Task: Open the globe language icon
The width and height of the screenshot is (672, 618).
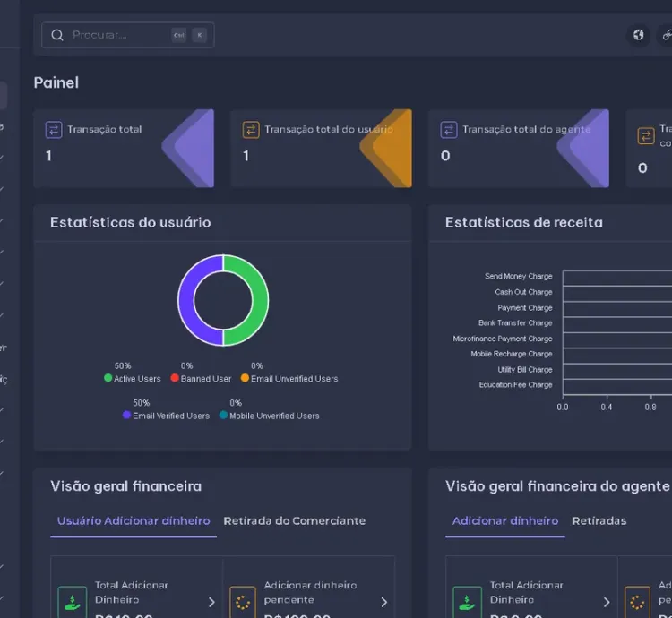Action: pyautogui.click(x=639, y=35)
